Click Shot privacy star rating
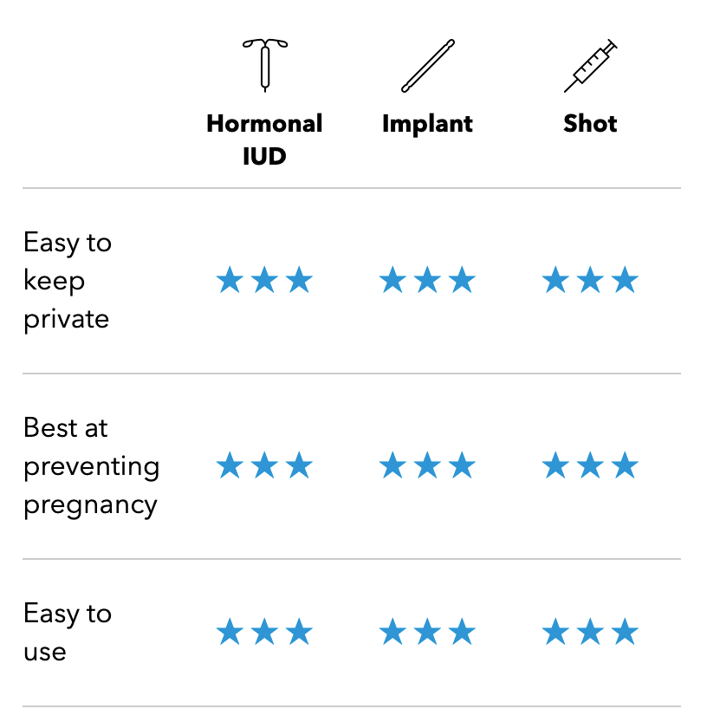The height and width of the screenshot is (728, 707). 591,279
